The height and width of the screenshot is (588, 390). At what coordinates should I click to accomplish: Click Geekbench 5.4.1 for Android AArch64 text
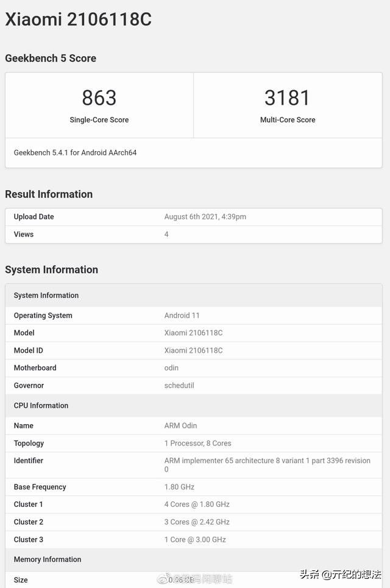[x=75, y=152]
